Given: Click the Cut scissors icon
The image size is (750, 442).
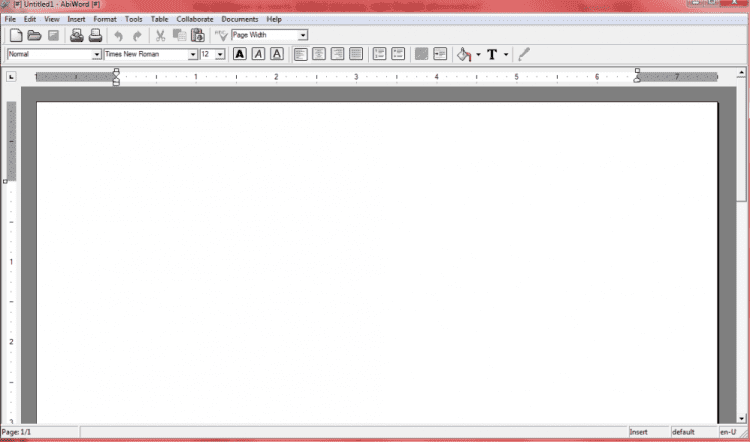Looking at the screenshot, I should (x=160, y=35).
